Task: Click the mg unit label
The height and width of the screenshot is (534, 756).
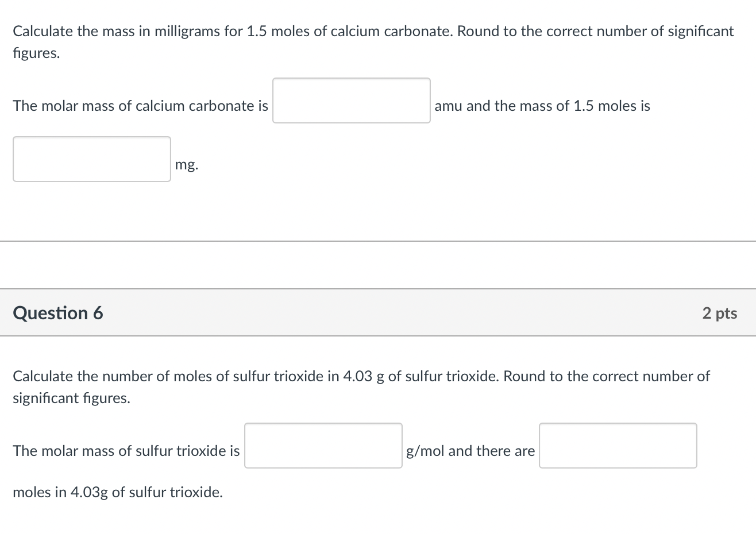Action: 187,165
